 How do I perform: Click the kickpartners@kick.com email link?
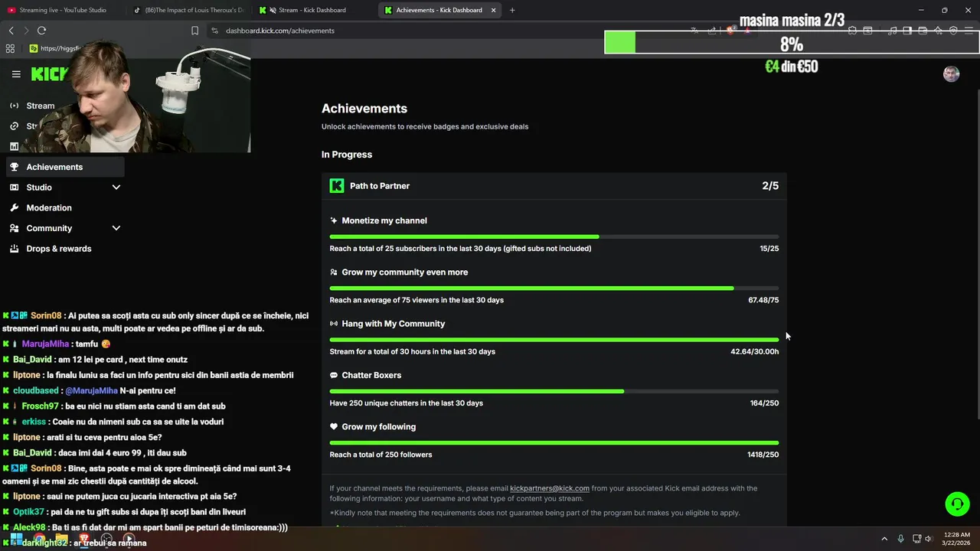[550, 488]
